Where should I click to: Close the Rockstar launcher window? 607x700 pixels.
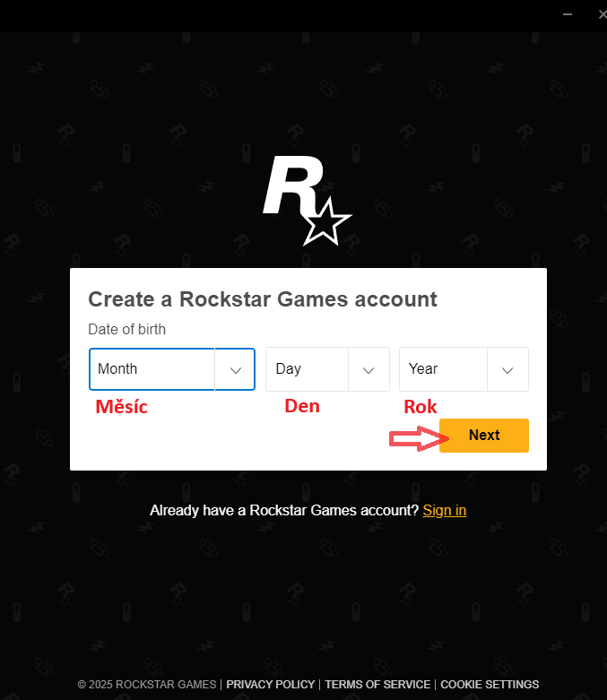[603, 14]
